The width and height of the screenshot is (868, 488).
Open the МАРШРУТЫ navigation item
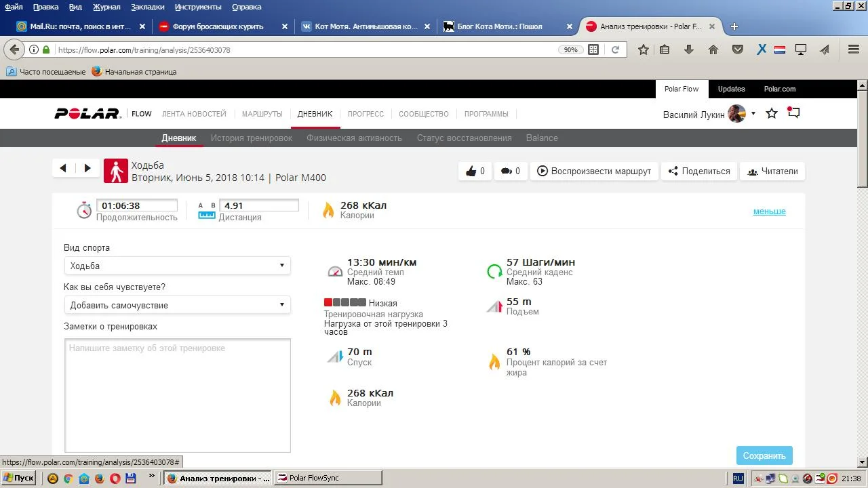(262, 114)
